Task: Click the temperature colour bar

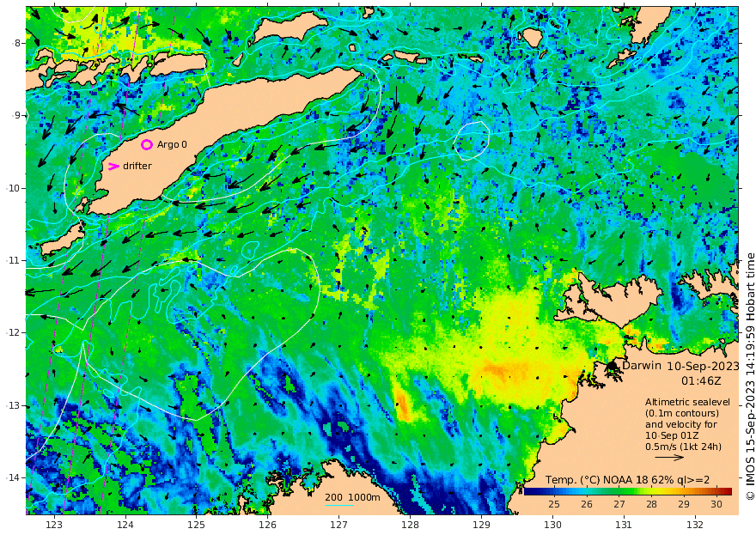Action: 628,491
